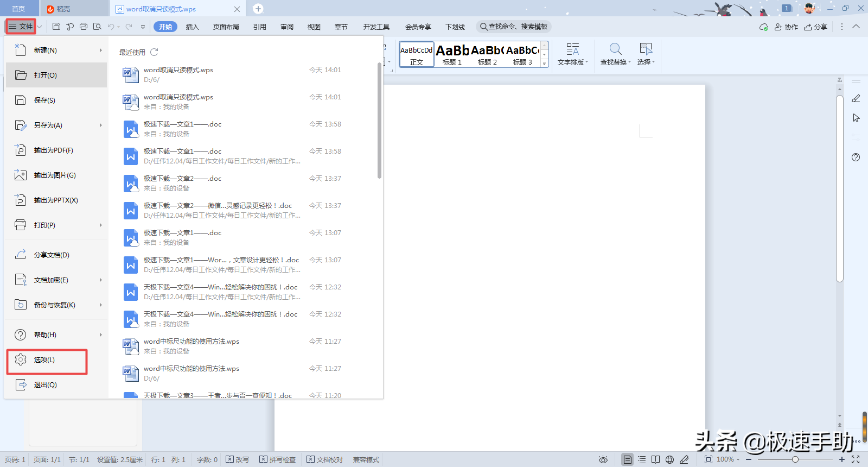Click the search commands and templates box
The image size is (868, 467).
[x=514, y=27]
